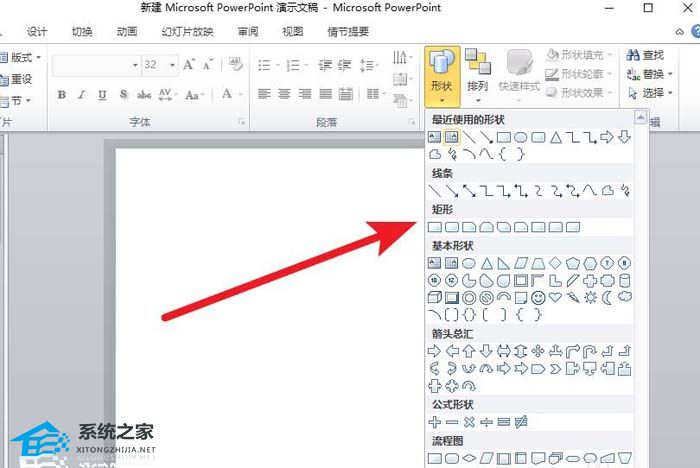
Task: Toggle strikethrough abc button
Action: click(x=144, y=95)
